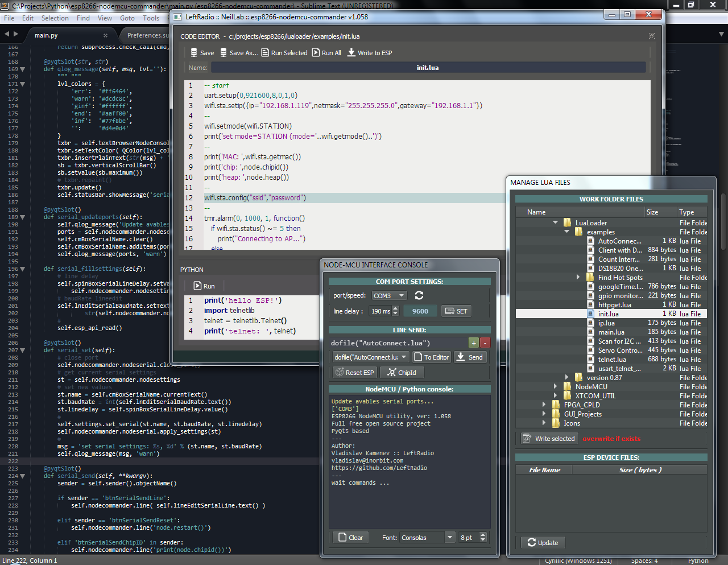This screenshot has width=728, height=565.
Task: Click the next-tab arrow in Sublime Text
Action: pyautogui.click(x=15, y=34)
